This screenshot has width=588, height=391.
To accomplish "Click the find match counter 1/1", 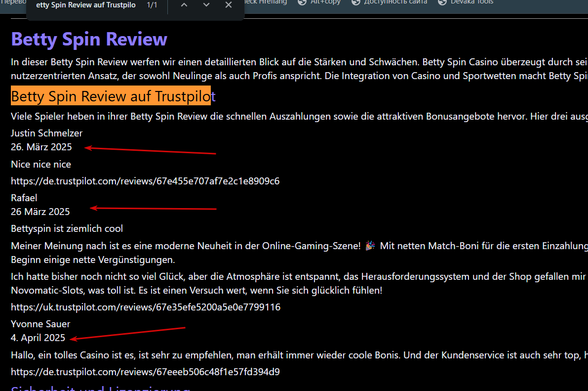I will 152,5.
